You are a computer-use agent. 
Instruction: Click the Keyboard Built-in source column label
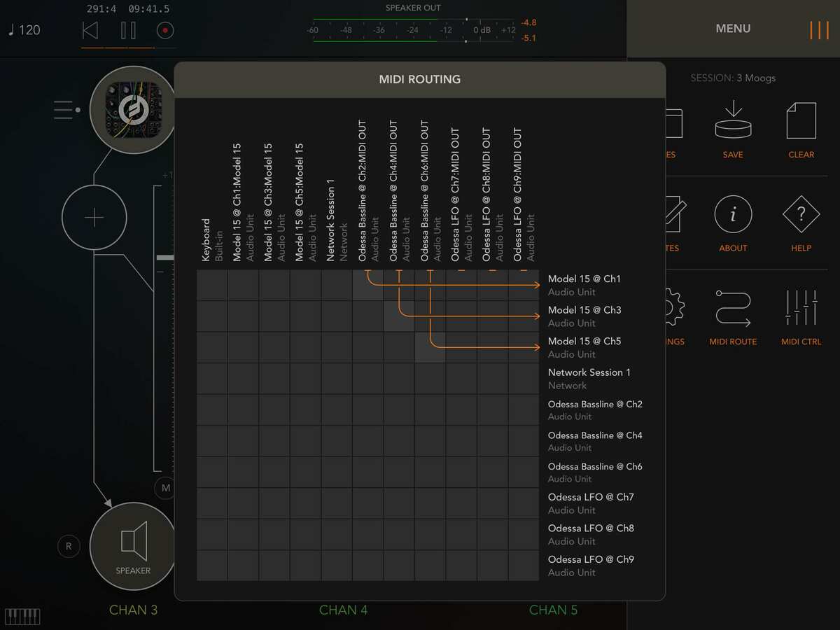(212, 240)
